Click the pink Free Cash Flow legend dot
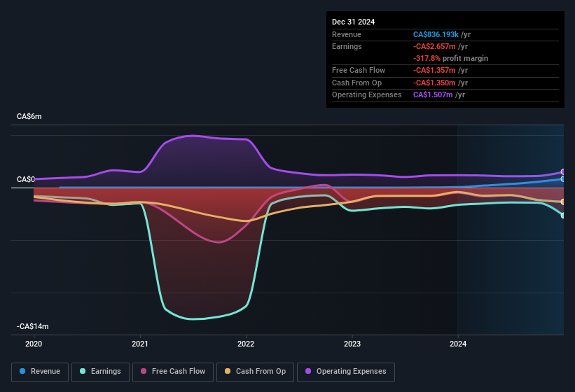 (144, 371)
